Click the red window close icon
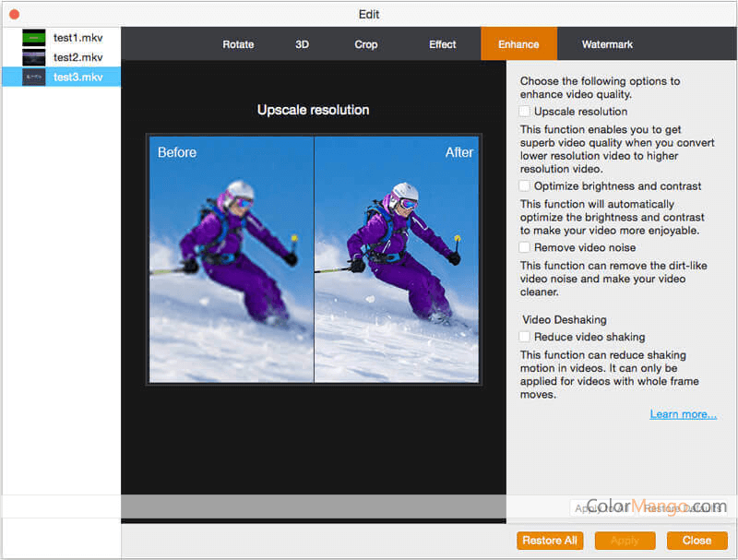Viewport: 738px width, 560px height. point(14,14)
